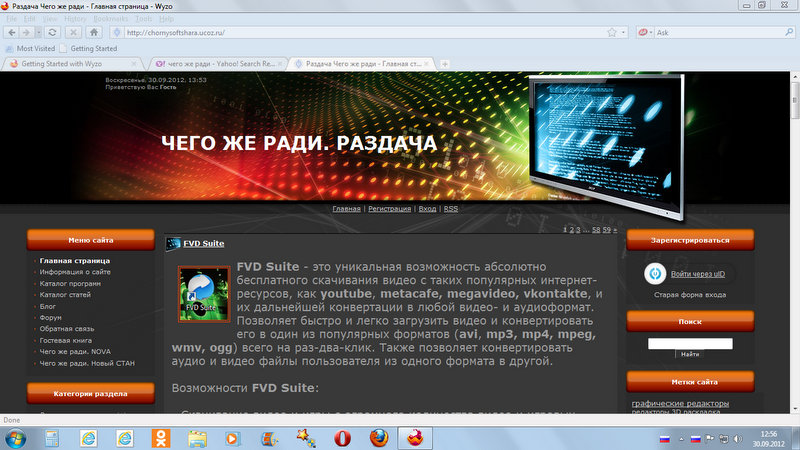This screenshot has height=450, width=800.
Task: Click the volume speaker icon in system tray
Action: (738, 439)
